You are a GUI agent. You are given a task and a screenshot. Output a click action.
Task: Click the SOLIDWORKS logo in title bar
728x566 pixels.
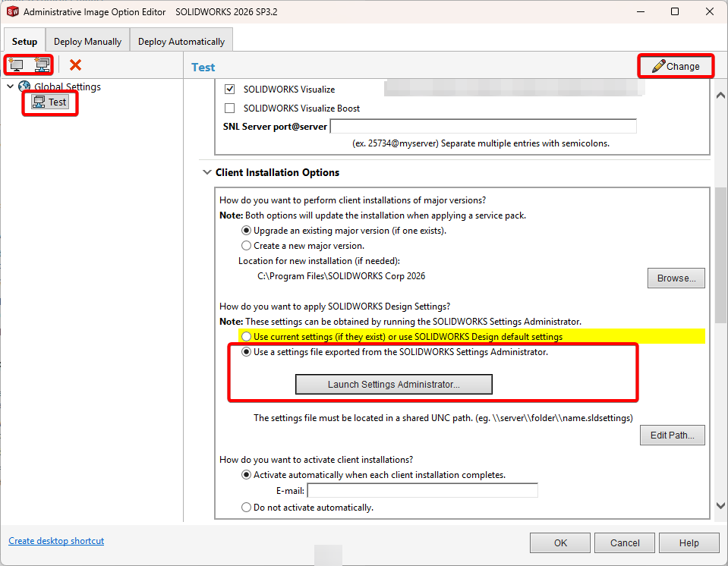pos(13,11)
